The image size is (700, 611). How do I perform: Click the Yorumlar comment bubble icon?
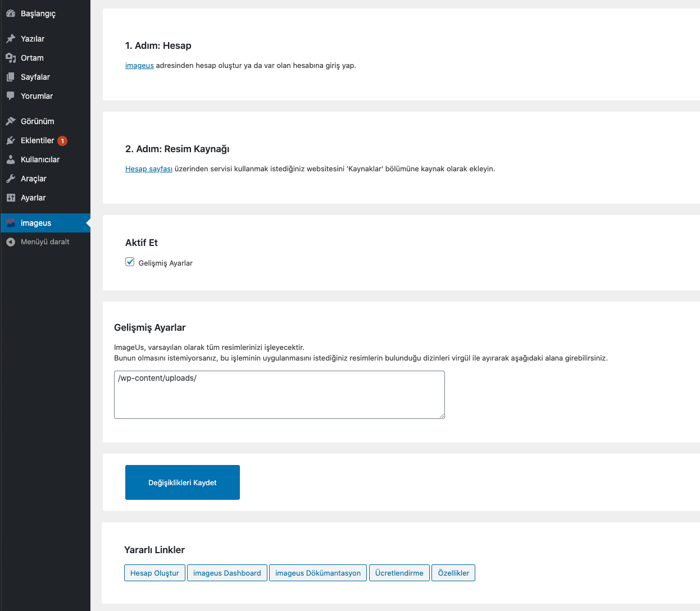point(11,96)
